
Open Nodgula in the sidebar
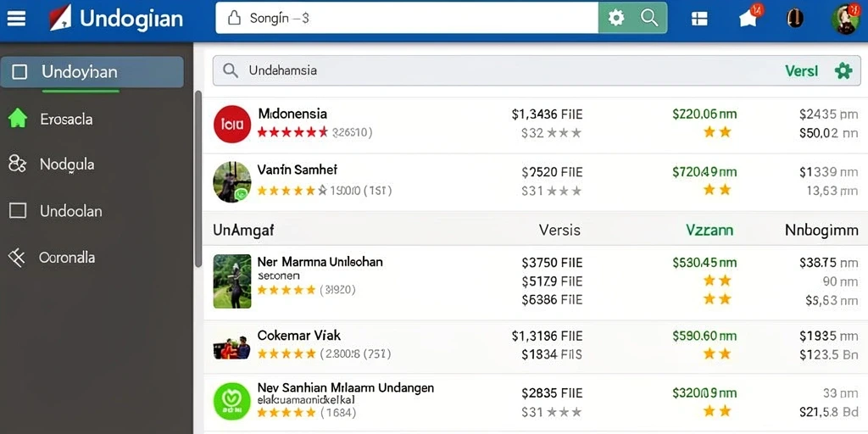(67, 164)
